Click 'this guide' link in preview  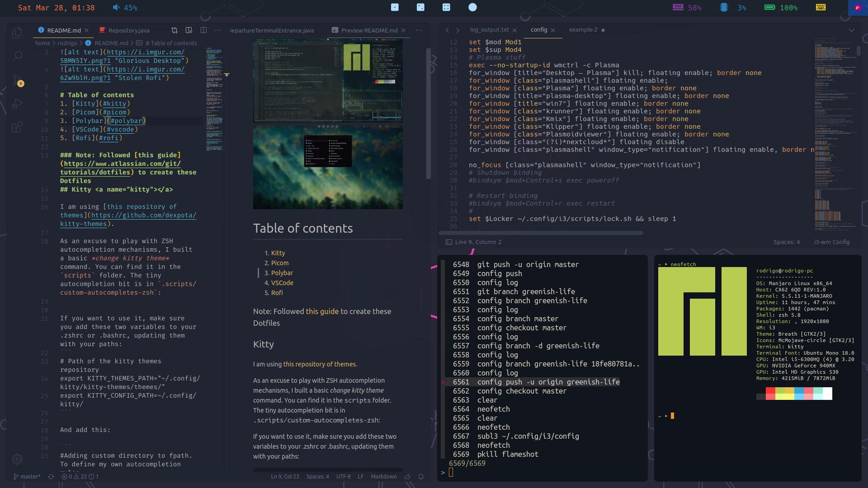[322, 311]
